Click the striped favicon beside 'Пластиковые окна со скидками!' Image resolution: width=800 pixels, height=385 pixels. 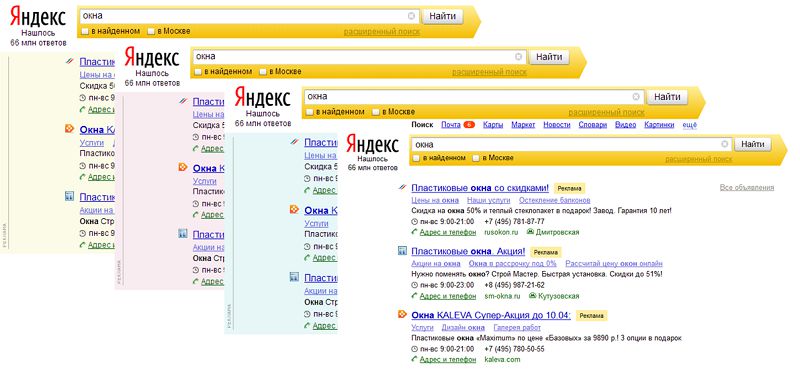(402, 187)
